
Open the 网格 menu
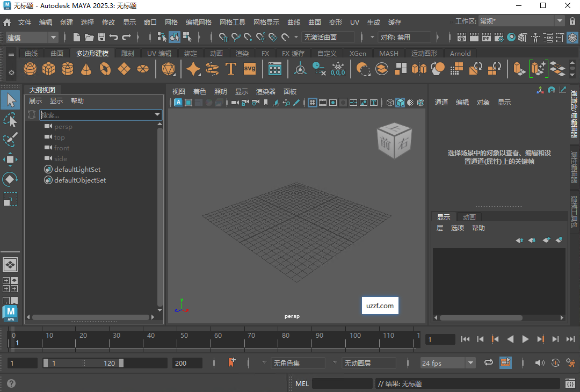pyautogui.click(x=171, y=22)
